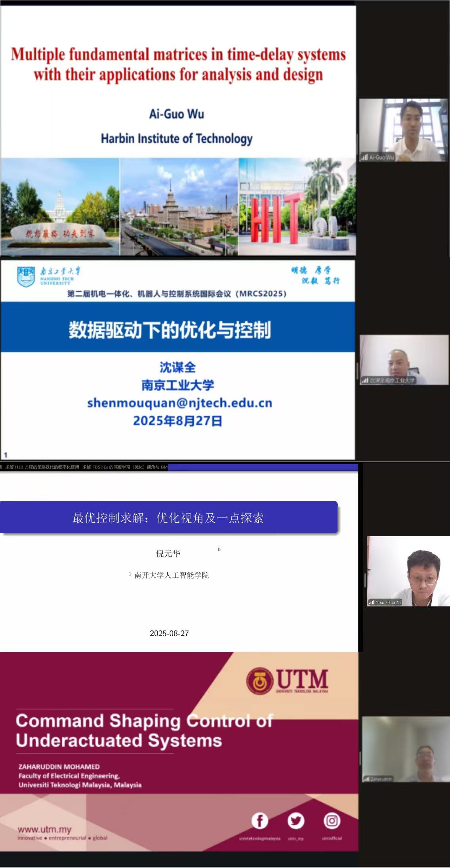The image size is (450, 868).
Task: Open the Twitter icon on the UTM slide
Action: pyautogui.click(x=296, y=820)
